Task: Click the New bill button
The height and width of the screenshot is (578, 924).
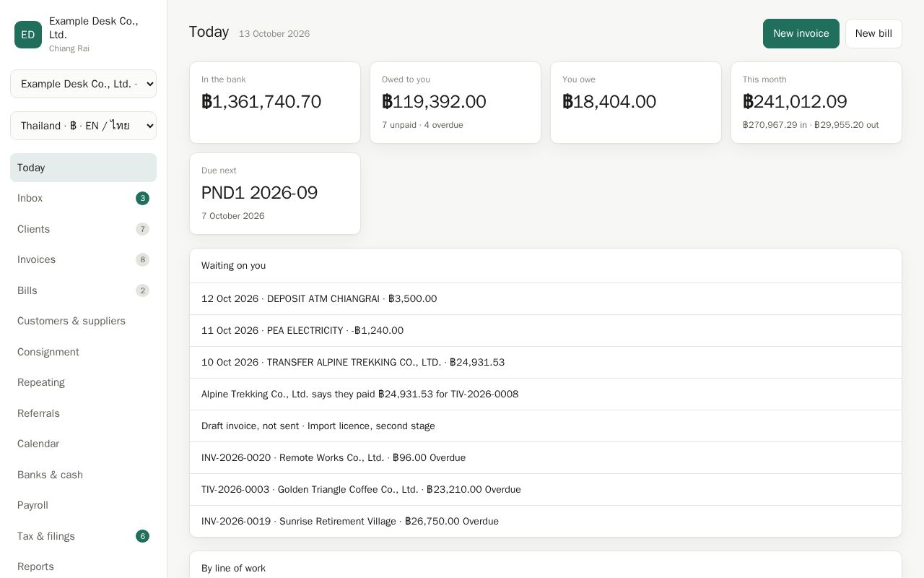Action: (x=873, y=33)
